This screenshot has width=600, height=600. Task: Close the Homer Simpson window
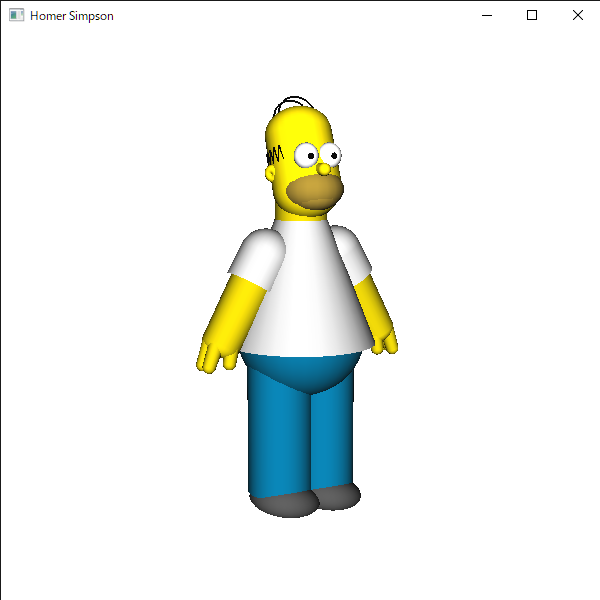pos(577,15)
